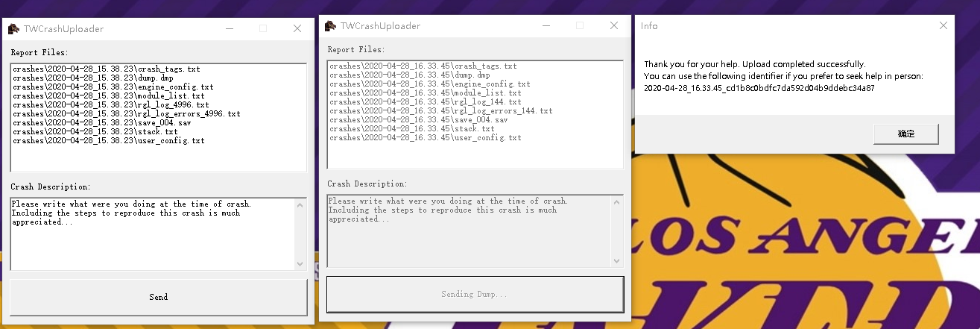Click the scroll up arrow of left Crash Description box

point(300,204)
